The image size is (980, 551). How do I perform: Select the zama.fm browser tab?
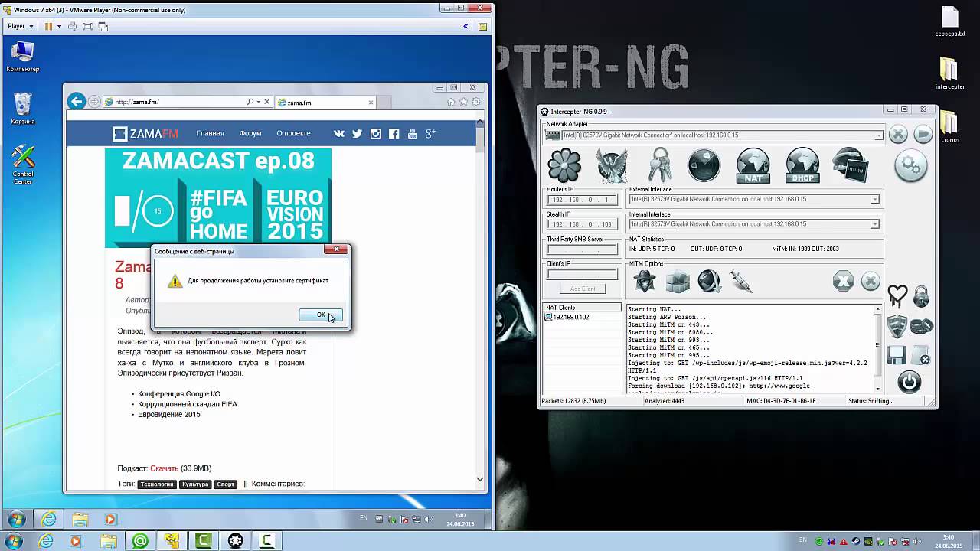[325, 103]
